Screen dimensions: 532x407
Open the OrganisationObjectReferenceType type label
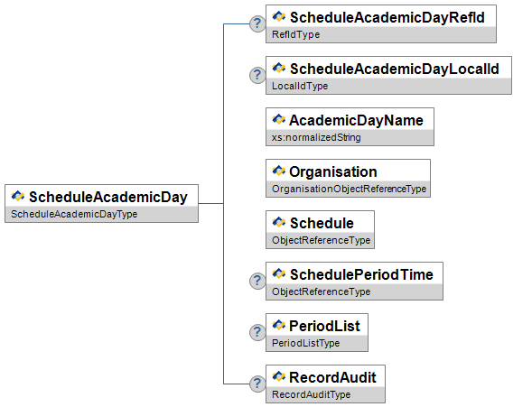click(x=350, y=189)
